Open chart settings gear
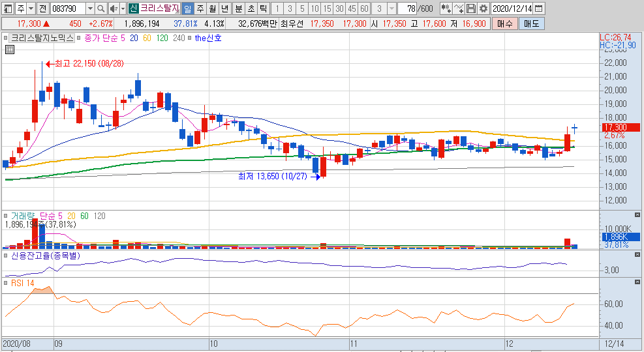The height and width of the screenshot is (352, 644). coord(484,8)
